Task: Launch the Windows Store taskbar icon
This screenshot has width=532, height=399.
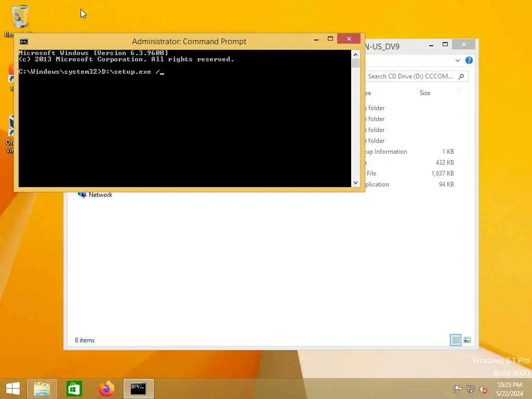Action: (x=74, y=389)
